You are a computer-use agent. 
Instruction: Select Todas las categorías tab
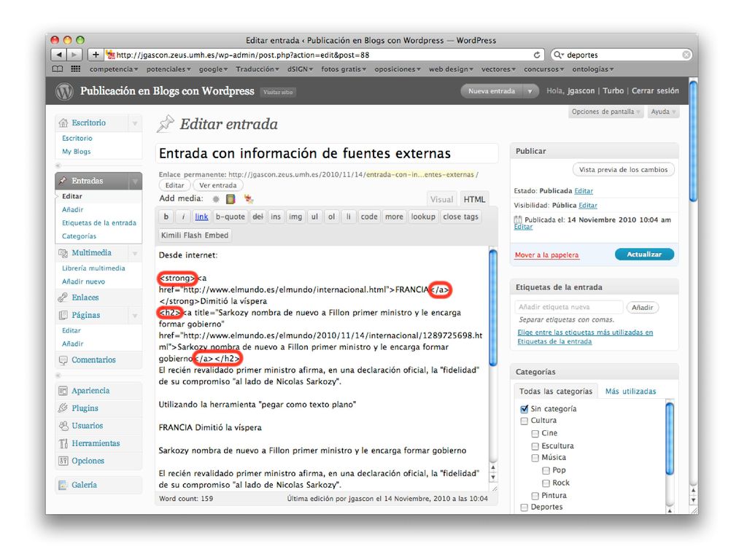[x=555, y=392]
